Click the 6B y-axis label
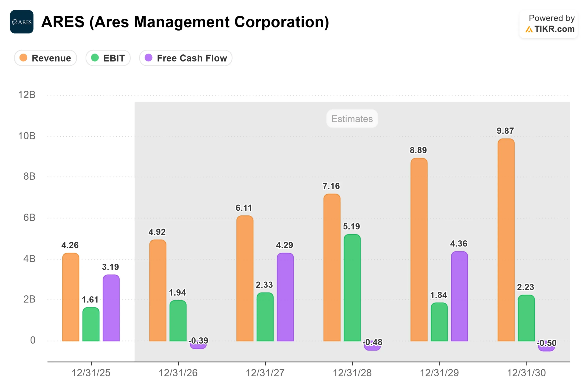Screen dimensions: 588x392 point(29,218)
